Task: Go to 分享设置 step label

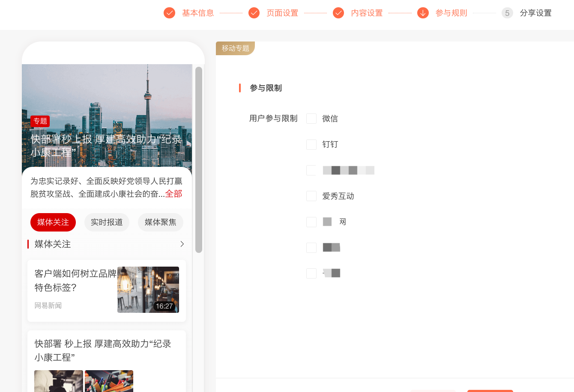Action: [535, 13]
